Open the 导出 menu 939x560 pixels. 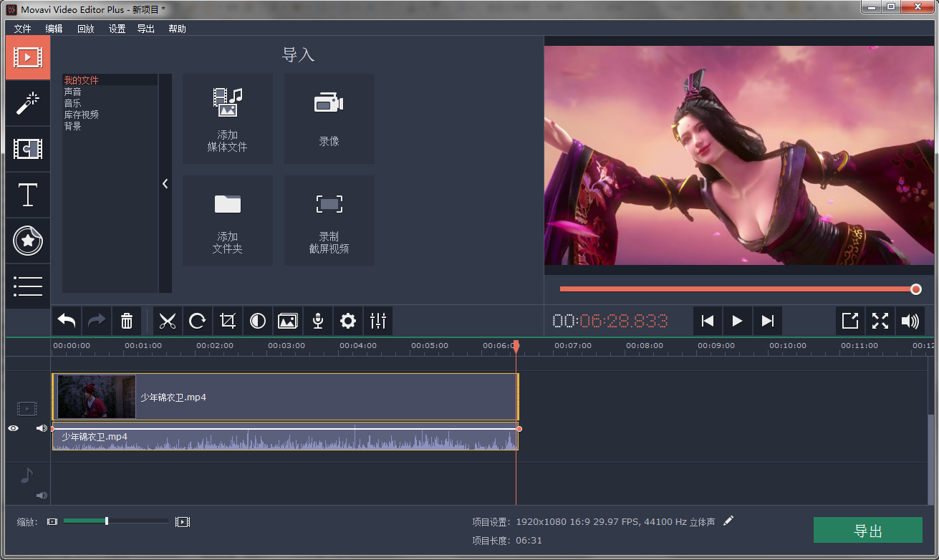[x=145, y=29]
